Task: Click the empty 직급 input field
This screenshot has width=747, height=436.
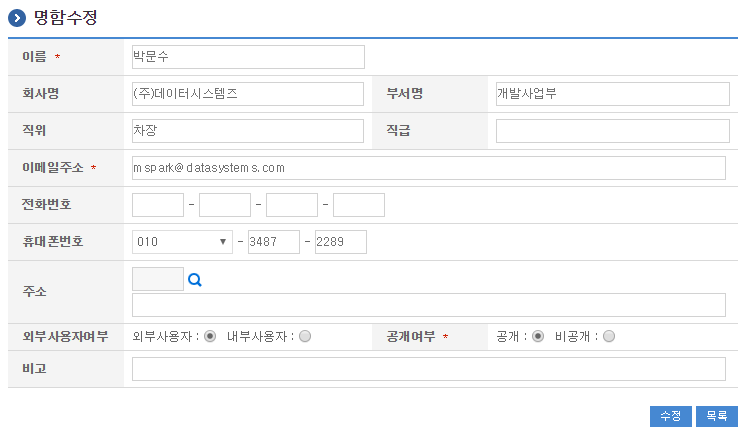Action: 612,131
